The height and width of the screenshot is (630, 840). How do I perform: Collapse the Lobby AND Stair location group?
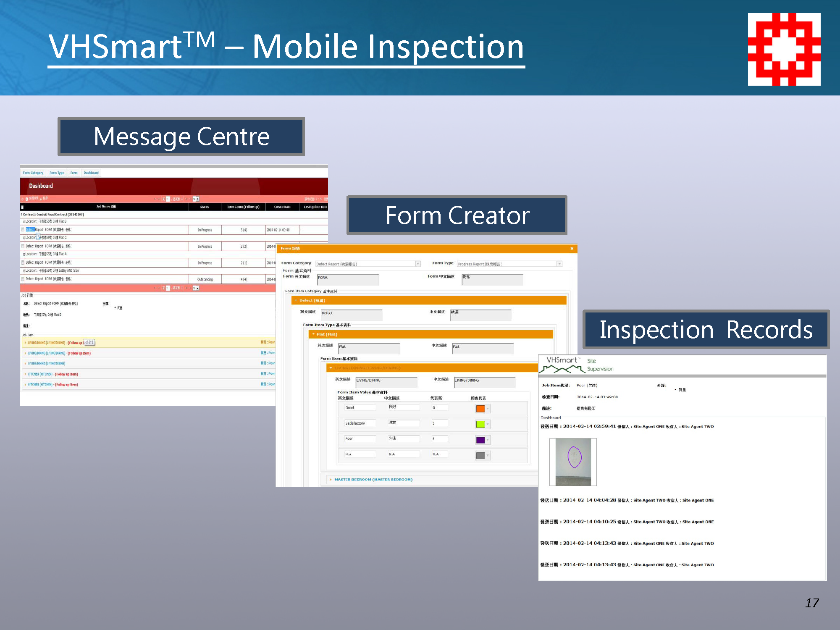tap(24, 270)
